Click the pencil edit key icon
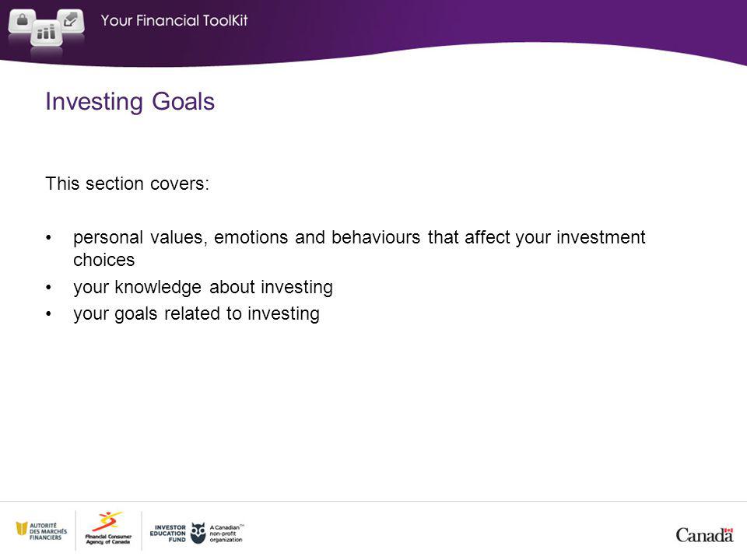The height and width of the screenshot is (560, 747). coord(71,20)
